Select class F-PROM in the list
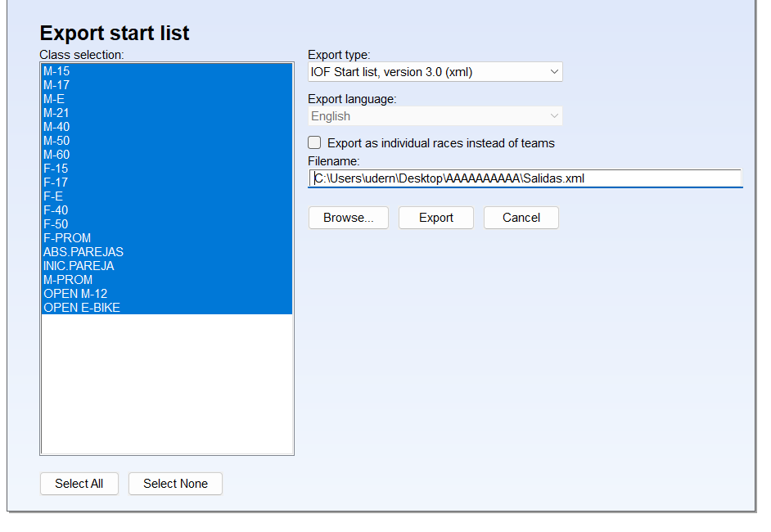This screenshot has height=532, width=771. coord(167,238)
